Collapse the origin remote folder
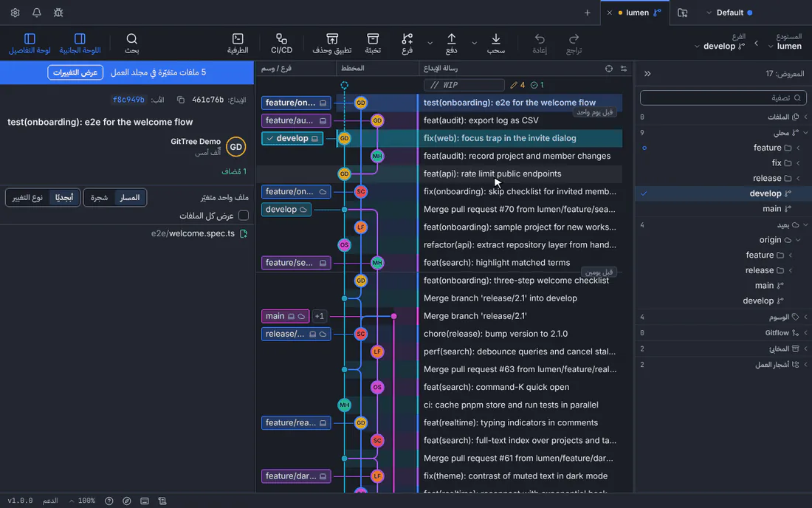The width and height of the screenshot is (812, 508). point(798,240)
